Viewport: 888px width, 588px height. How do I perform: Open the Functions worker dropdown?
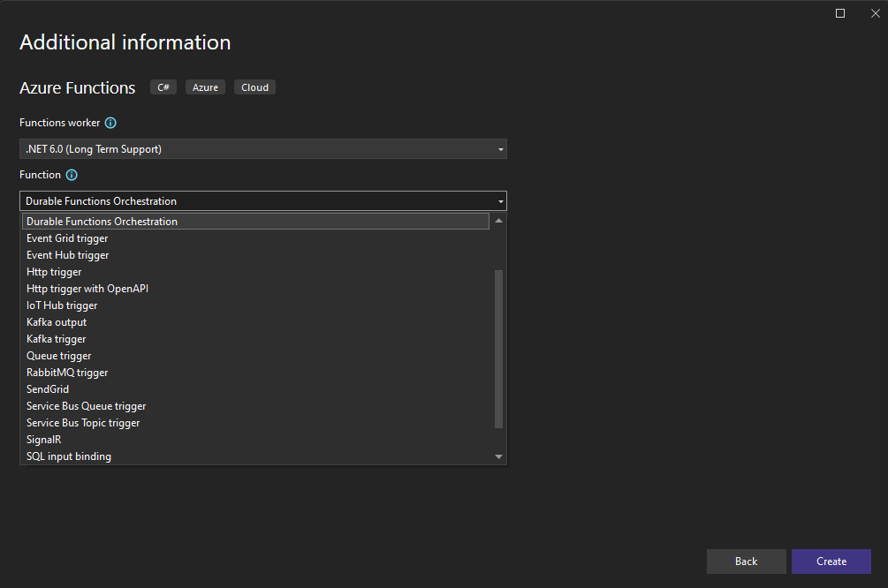[263, 149]
